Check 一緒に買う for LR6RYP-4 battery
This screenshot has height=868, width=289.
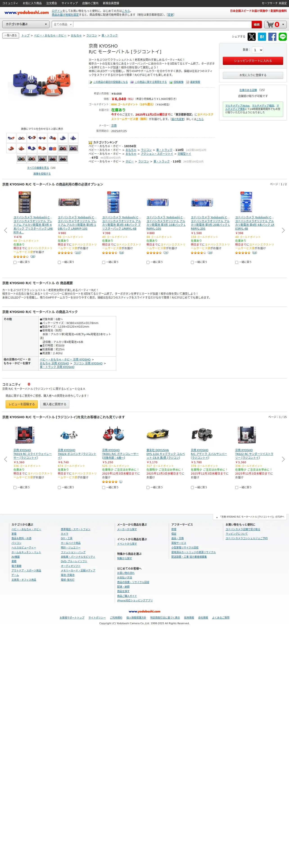tap(15, 262)
